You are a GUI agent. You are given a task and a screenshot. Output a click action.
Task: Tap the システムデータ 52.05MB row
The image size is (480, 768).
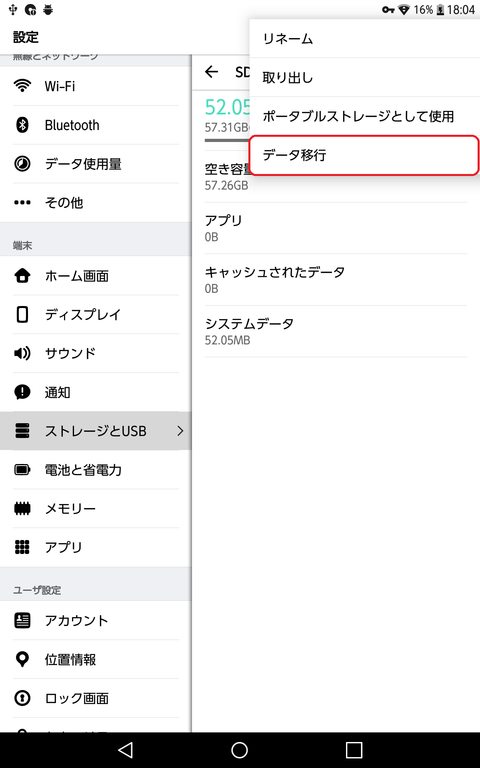coord(336,332)
